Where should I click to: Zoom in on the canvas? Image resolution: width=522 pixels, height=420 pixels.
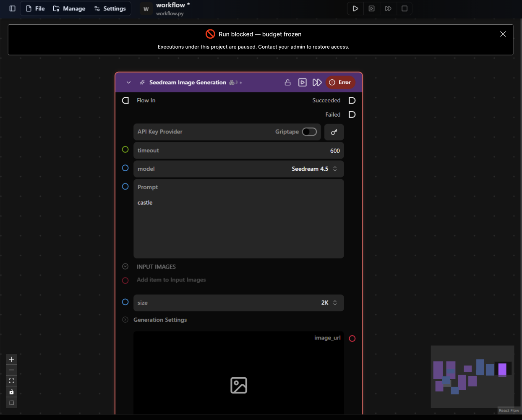coord(12,359)
